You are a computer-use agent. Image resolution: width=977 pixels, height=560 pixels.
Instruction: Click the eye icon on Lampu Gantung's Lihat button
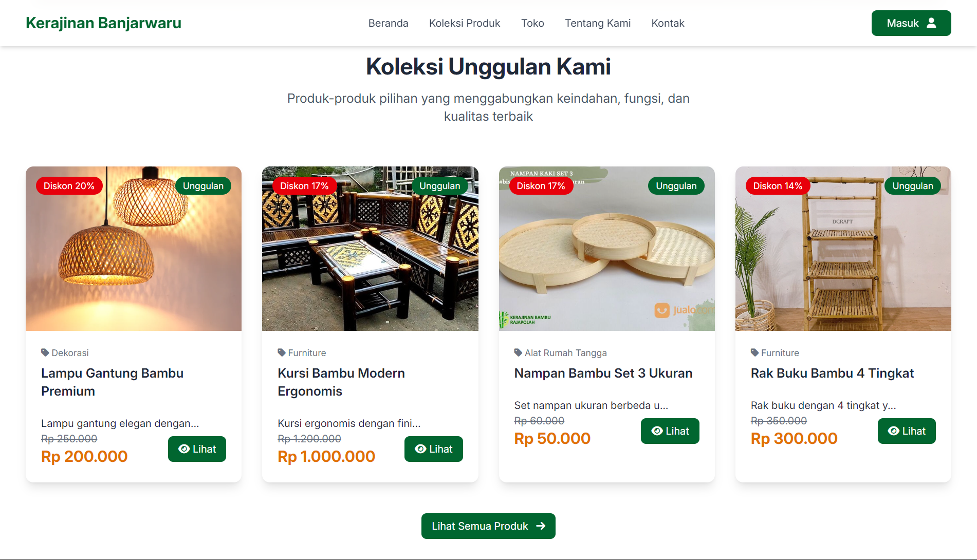pyautogui.click(x=184, y=449)
